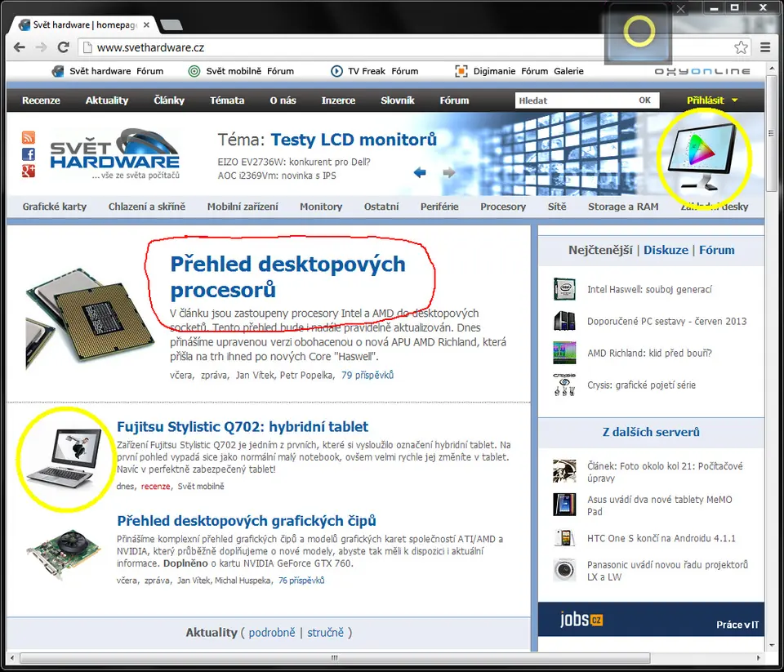Close the Svět hardware browser tab
The width and height of the screenshot is (784, 672).
point(146,24)
